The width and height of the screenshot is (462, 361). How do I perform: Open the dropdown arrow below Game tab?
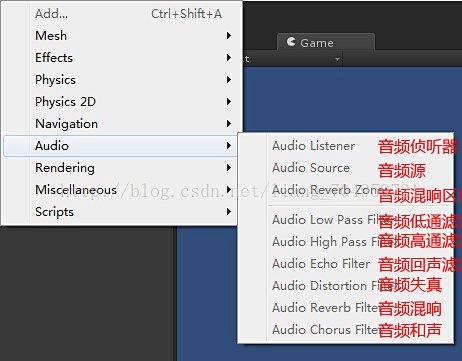[x=337, y=59]
